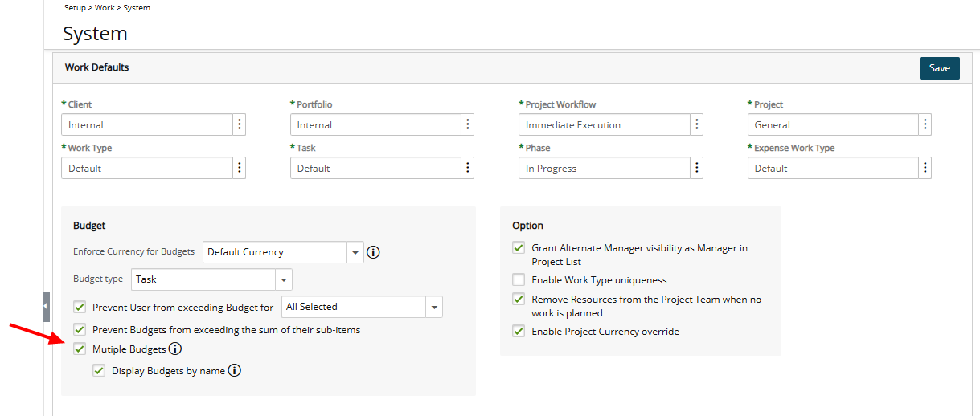Open the Client field's three-dot menu
The image size is (980, 416).
click(x=239, y=124)
